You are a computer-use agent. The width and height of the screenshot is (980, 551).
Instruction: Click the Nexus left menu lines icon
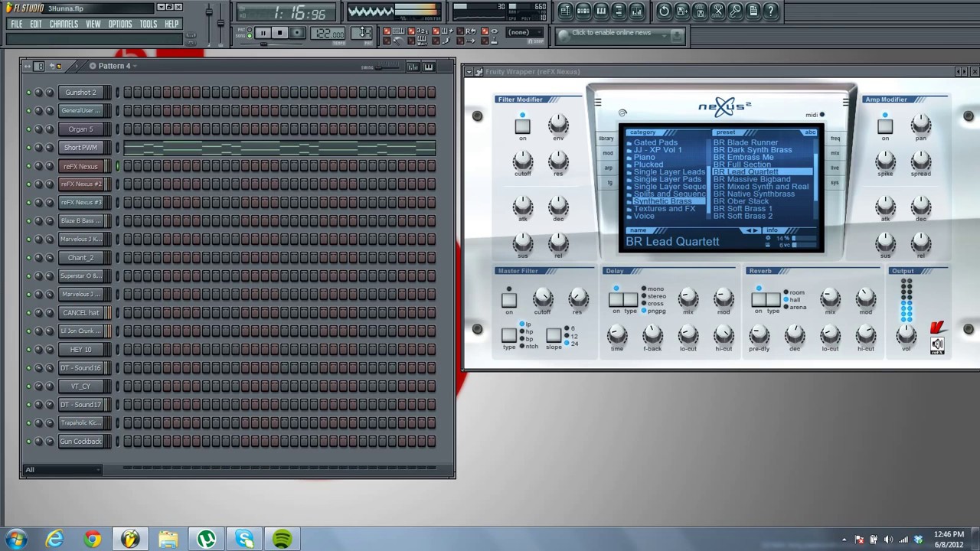[x=598, y=103]
